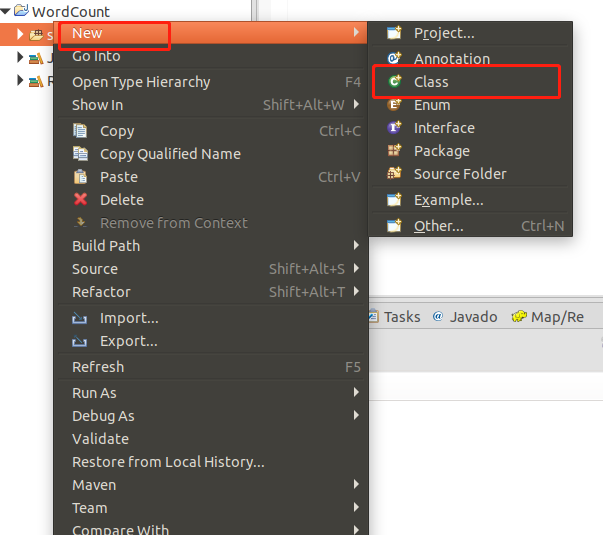Viewport: 603px width, 535px height.
Task: Click the Import icon
Action: click(80, 318)
